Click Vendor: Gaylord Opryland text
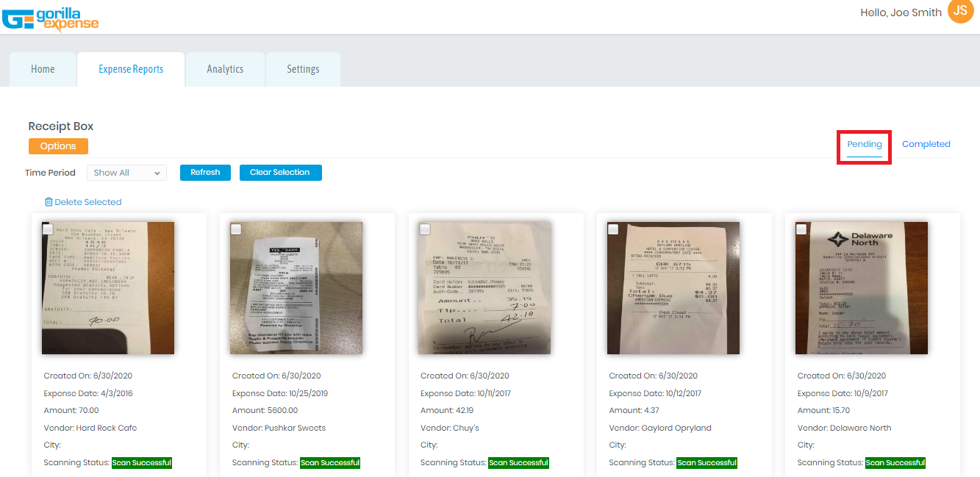 660,428
